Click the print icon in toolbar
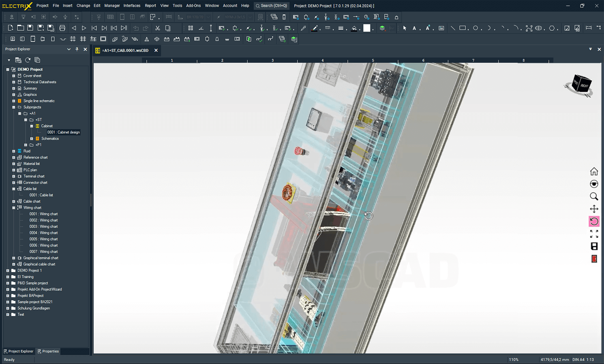Screen dimensions: 604x364 point(62,28)
